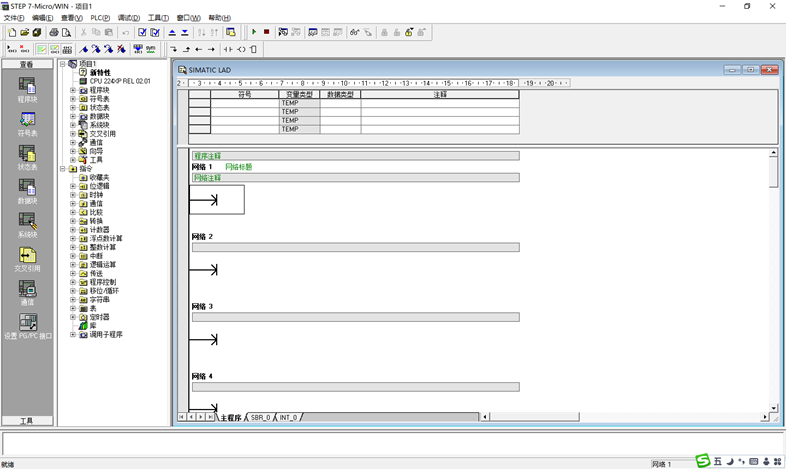786x469 pixels.
Task: Click the 查看 navigation bar header button
Action: 27,64
